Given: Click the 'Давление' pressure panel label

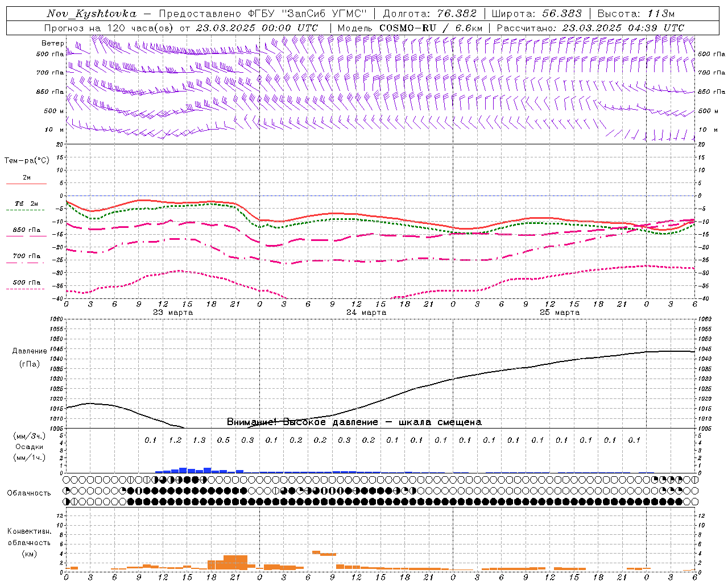Looking at the screenshot, I should [30, 351].
